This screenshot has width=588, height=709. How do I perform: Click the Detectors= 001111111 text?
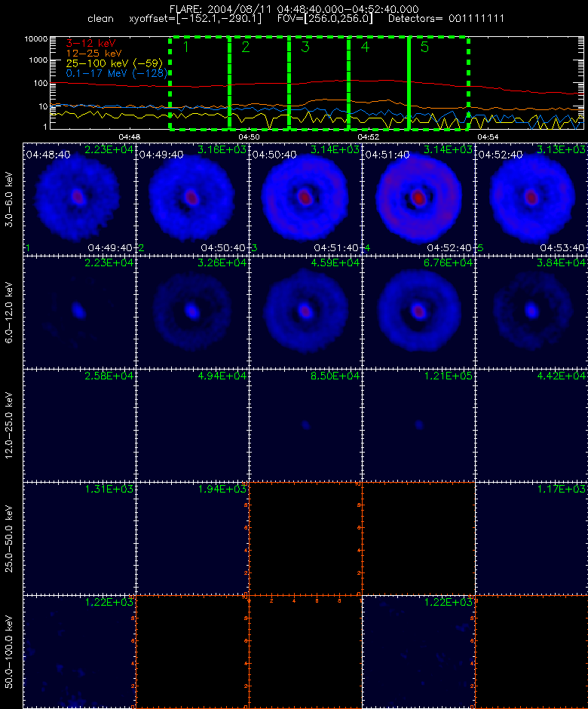pos(446,19)
